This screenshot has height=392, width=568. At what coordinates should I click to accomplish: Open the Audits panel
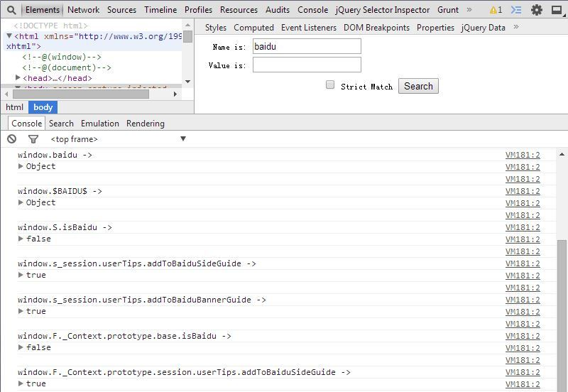[x=278, y=10]
